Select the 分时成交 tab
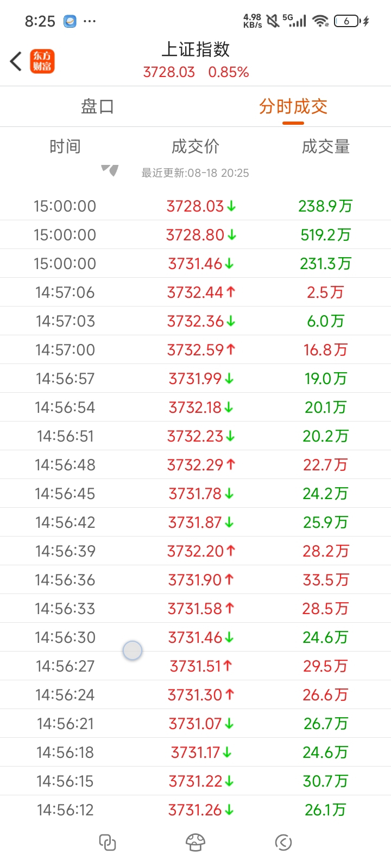Screen dimensions: 391x868 pos(293,106)
